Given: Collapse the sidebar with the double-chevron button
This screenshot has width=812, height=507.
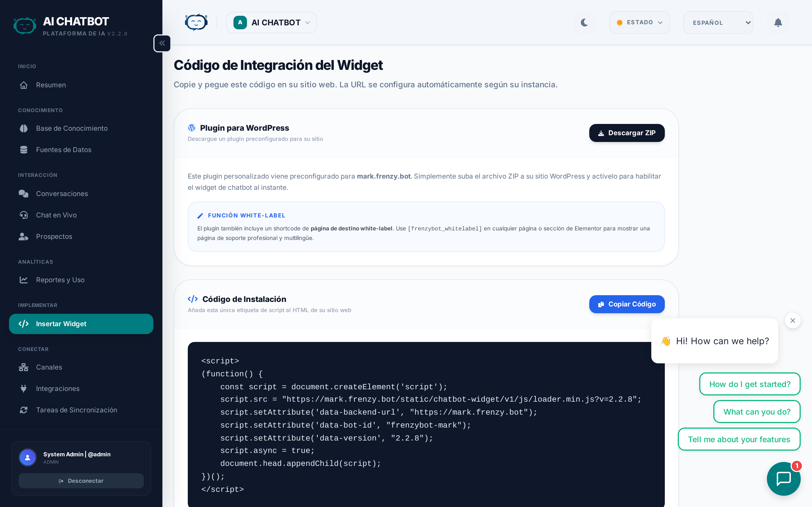Looking at the screenshot, I should click(x=162, y=43).
